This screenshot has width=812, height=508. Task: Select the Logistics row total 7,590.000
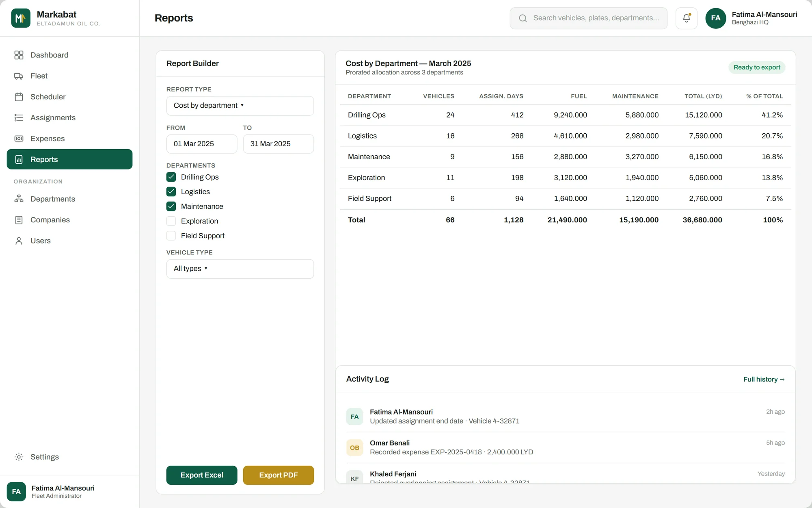705,136
